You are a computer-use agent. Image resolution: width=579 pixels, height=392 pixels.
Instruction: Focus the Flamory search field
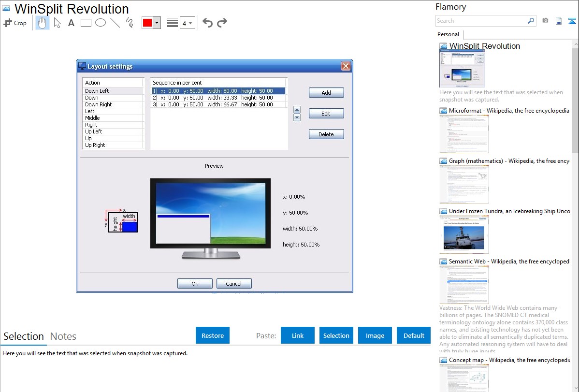[x=481, y=21]
